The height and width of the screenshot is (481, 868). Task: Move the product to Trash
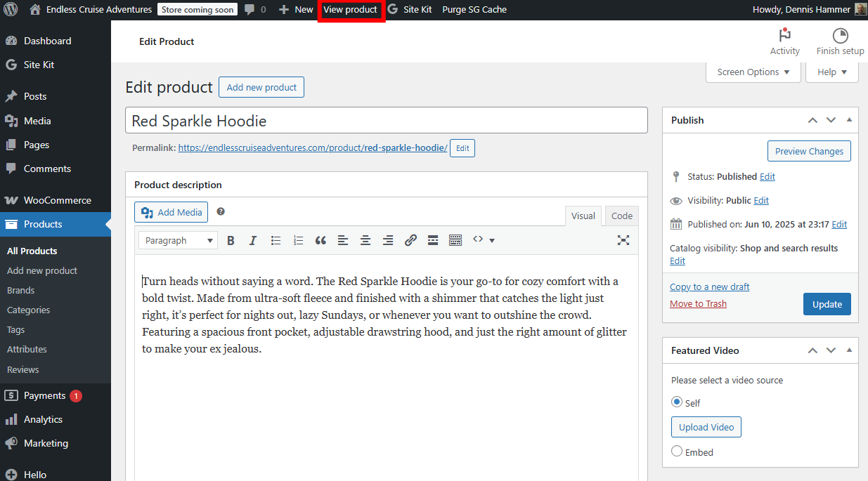[698, 303]
